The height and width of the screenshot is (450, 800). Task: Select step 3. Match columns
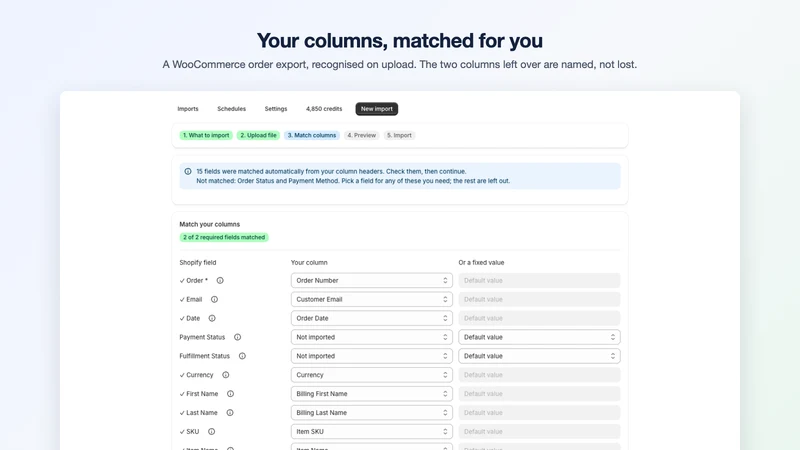click(312, 135)
